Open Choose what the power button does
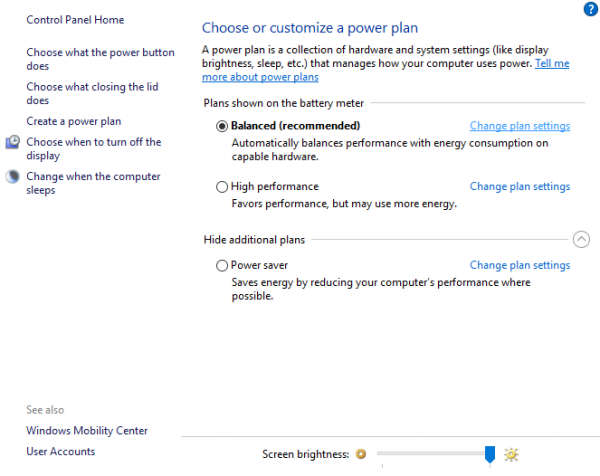This screenshot has height=476, width=600. click(x=100, y=59)
